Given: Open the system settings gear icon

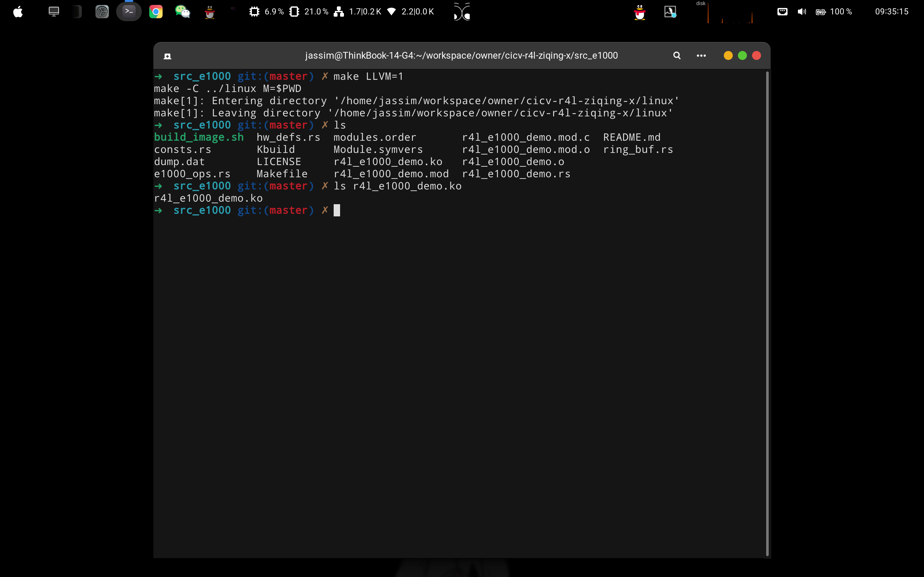Looking at the screenshot, I should click(102, 12).
